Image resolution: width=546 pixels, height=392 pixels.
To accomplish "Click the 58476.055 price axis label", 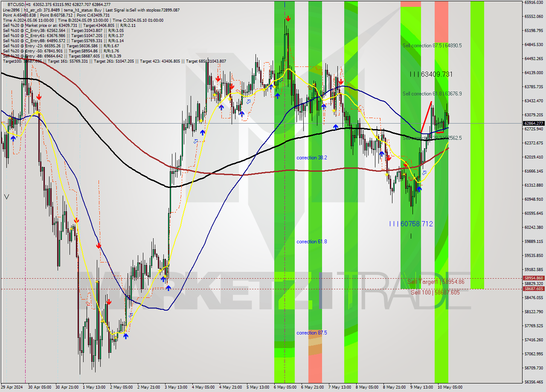I will pos(533,297).
